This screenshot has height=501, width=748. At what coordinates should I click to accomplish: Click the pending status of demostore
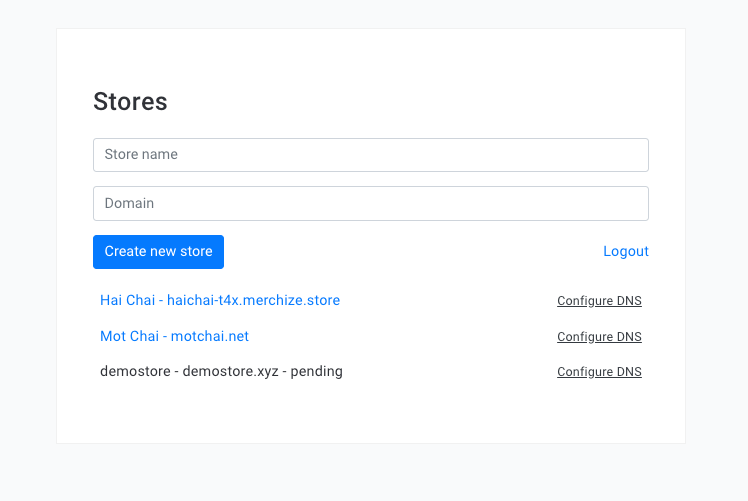[x=316, y=371]
